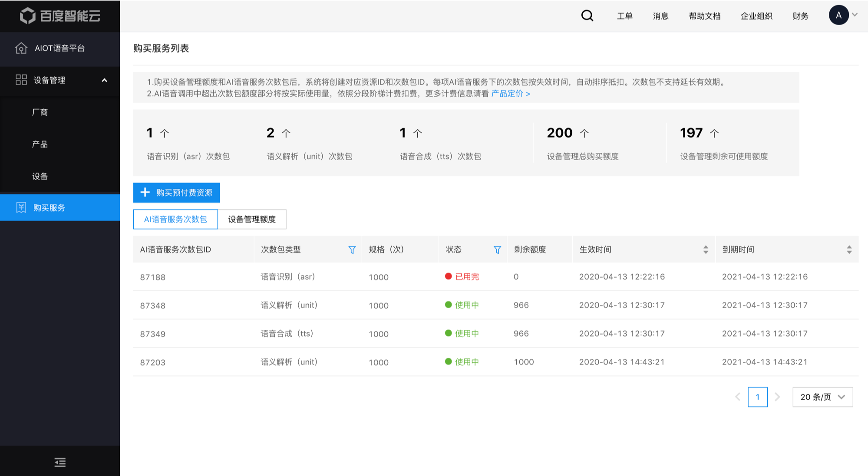This screenshot has height=476, width=868.
Task: Click 语音合成（tts）type in row 87349
Action: [x=287, y=334]
